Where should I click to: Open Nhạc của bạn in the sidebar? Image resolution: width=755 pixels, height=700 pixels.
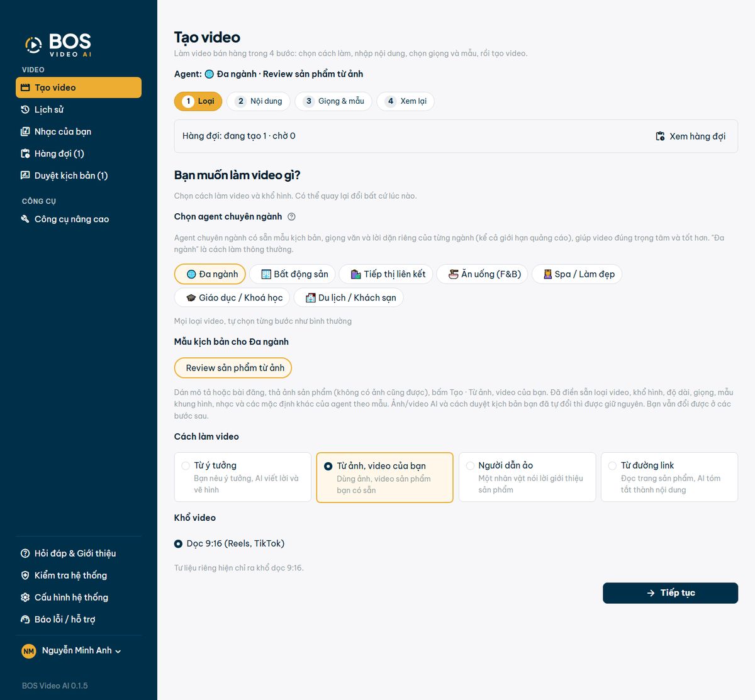click(x=79, y=132)
